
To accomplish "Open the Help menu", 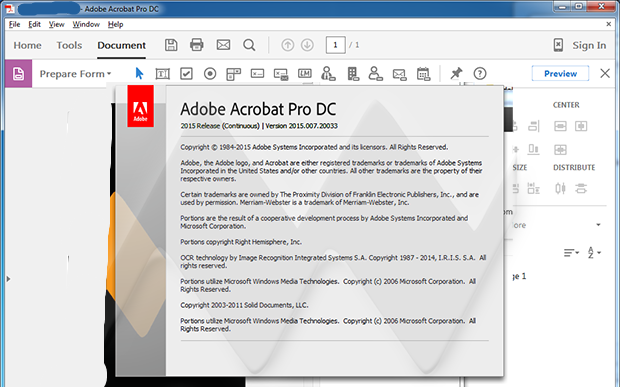I will click(x=115, y=25).
